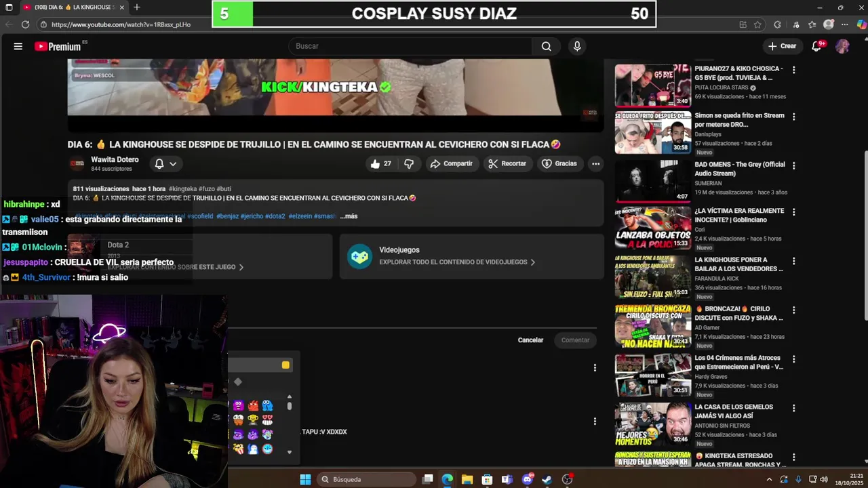
Task: Open a new browser tab
Action: (136, 7)
